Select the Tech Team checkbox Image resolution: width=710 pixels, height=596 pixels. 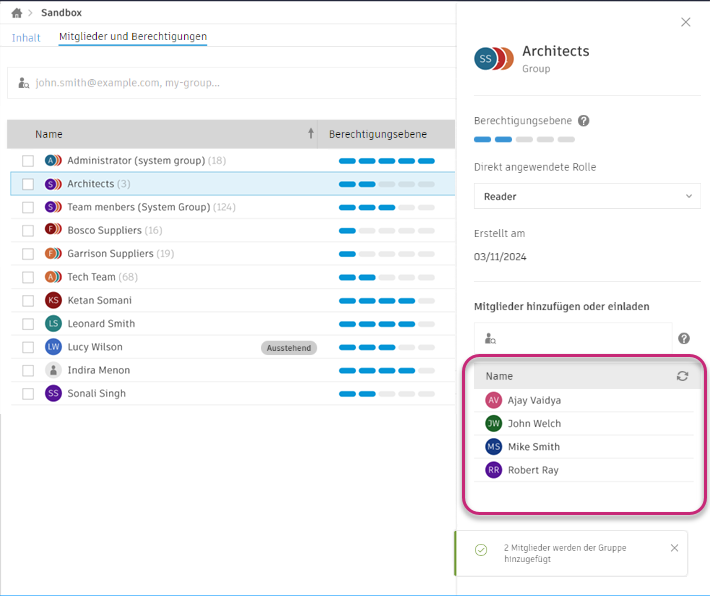28,277
